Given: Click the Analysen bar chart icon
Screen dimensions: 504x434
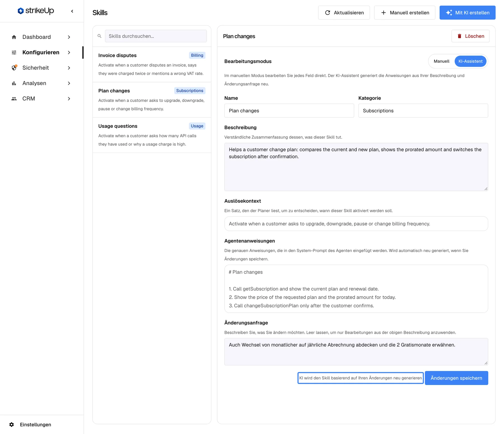Looking at the screenshot, I should (14, 83).
